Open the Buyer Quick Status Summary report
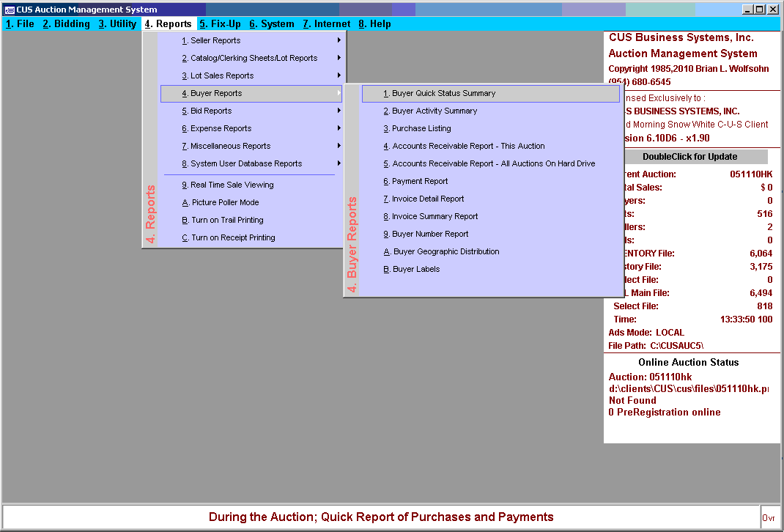The image size is (784, 532). pyautogui.click(x=443, y=94)
